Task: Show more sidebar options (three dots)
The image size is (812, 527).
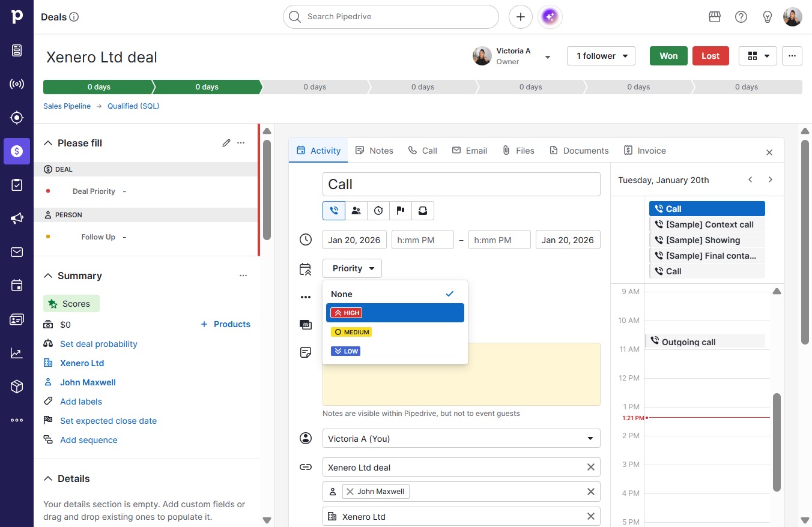Action: click(x=17, y=420)
